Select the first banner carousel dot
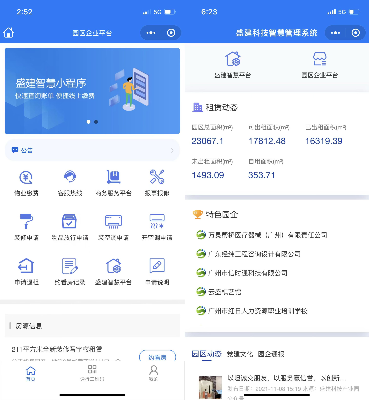Viewport: 369px width, 400px height. [88, 122]
